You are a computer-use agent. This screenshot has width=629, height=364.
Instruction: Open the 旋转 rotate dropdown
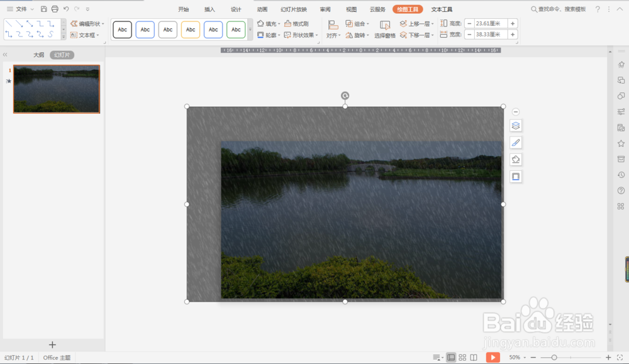357,35
